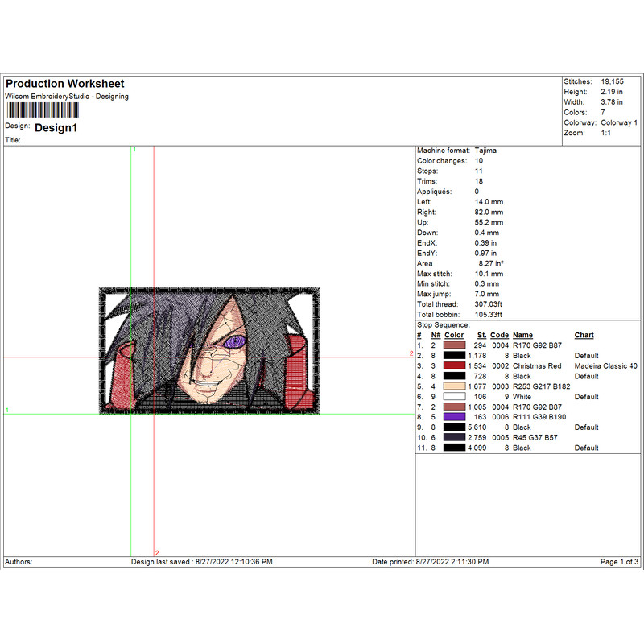Screen dimensions: 644x644
Task: Open the Colorway 1 selector
Action: (x=620, y=122)
